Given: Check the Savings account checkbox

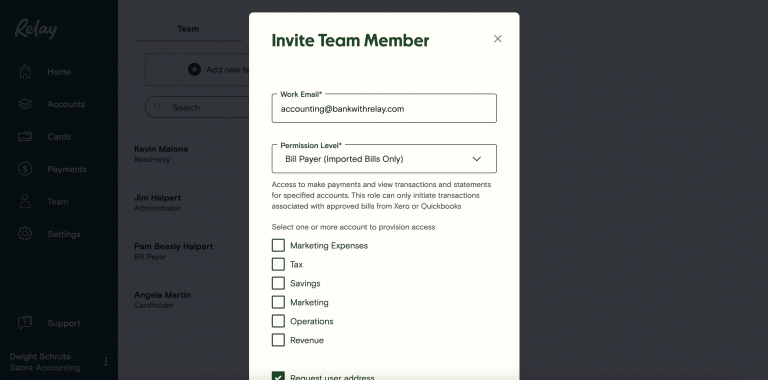Looking at the screenshot, I should pyautogui.click(x=278, y=283).
